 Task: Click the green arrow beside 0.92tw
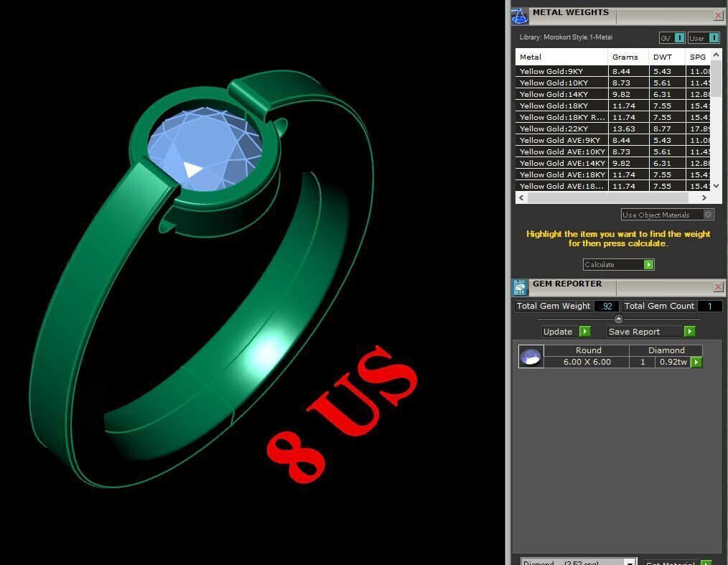[696, 362]
